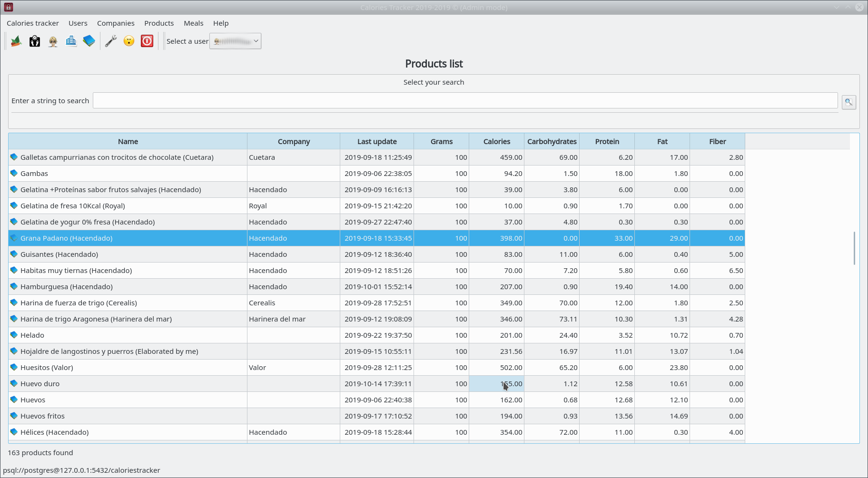
Task: Select Harina de trigo Aragonesa row
Action: pyautogui.click(x=377, y=319)
